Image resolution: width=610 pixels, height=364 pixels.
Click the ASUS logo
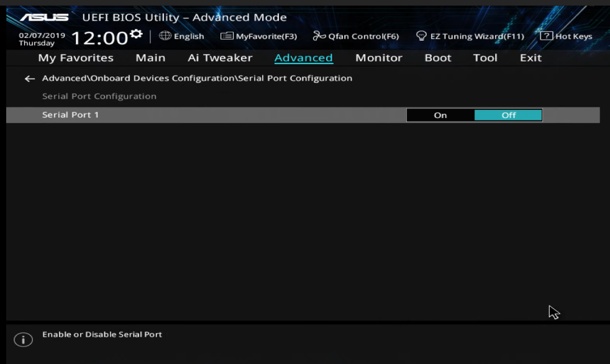tap(44, 17)
